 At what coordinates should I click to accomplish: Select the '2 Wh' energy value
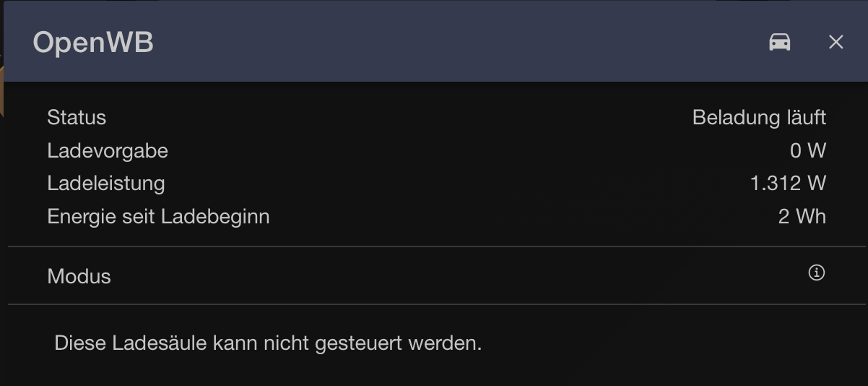802,216
